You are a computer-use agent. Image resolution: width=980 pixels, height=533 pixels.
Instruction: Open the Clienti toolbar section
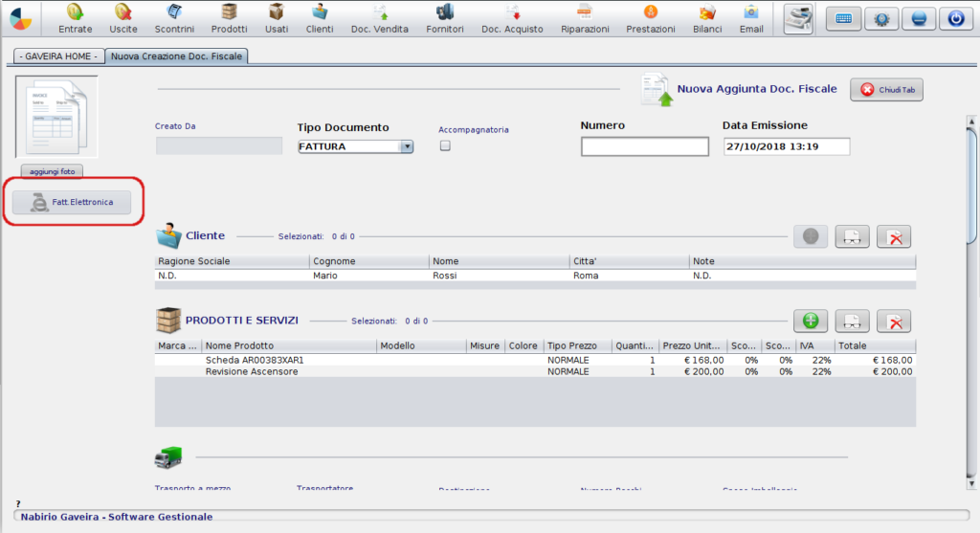320,18
